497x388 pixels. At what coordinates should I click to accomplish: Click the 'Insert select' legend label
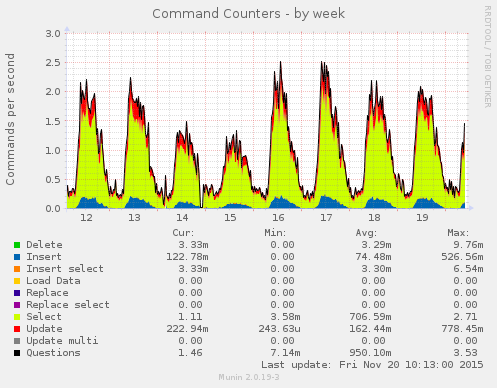(65, 269)
